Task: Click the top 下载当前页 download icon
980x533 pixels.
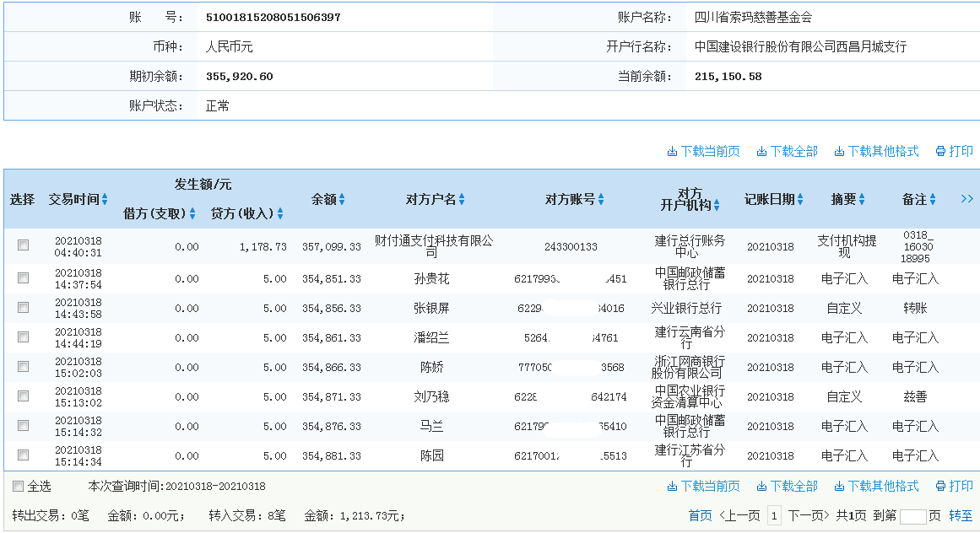Action: pyautogui.click(x=672, y=151)
